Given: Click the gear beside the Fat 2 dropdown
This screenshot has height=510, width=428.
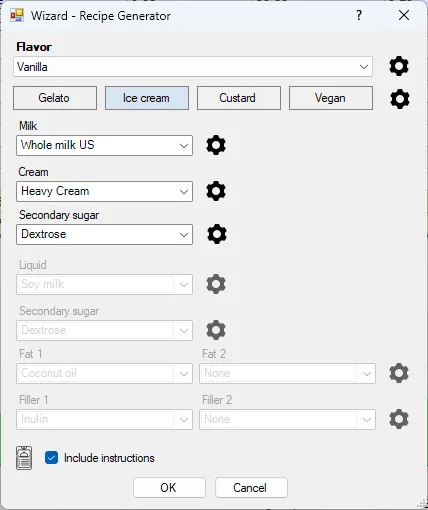Looking at the screenshot, I should (x=399, y=373).
